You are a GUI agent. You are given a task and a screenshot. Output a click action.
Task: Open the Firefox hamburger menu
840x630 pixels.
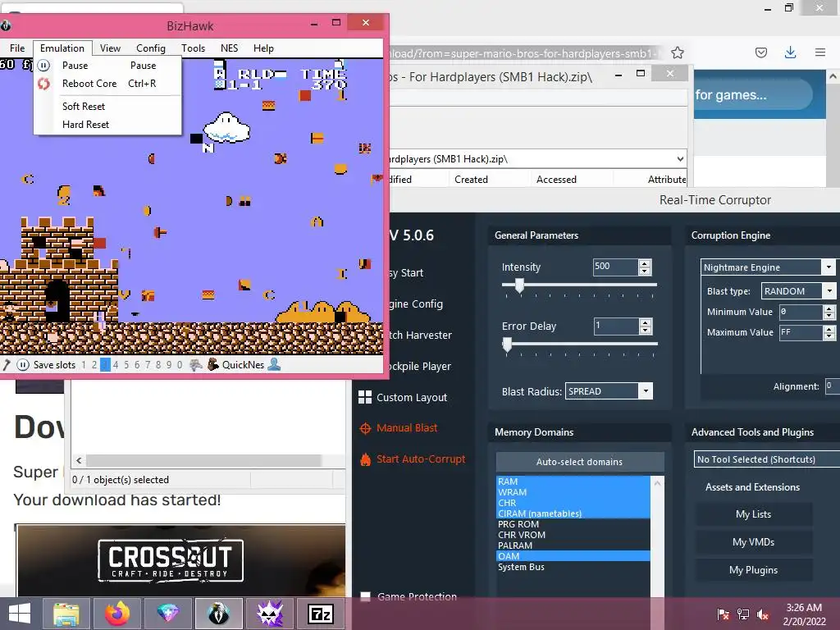[820, 52]
